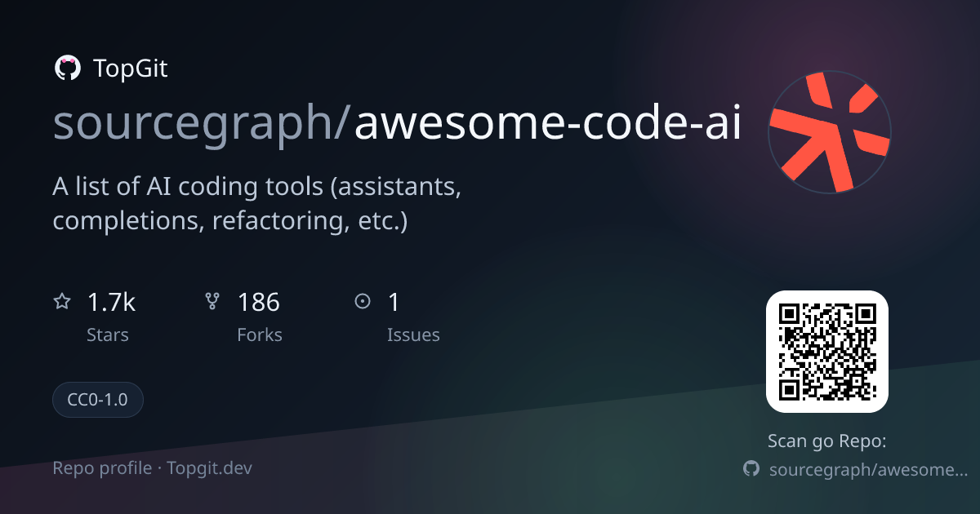Click the star icon beside 1.7k
This screenshot has height=514, width=980.
62,302
